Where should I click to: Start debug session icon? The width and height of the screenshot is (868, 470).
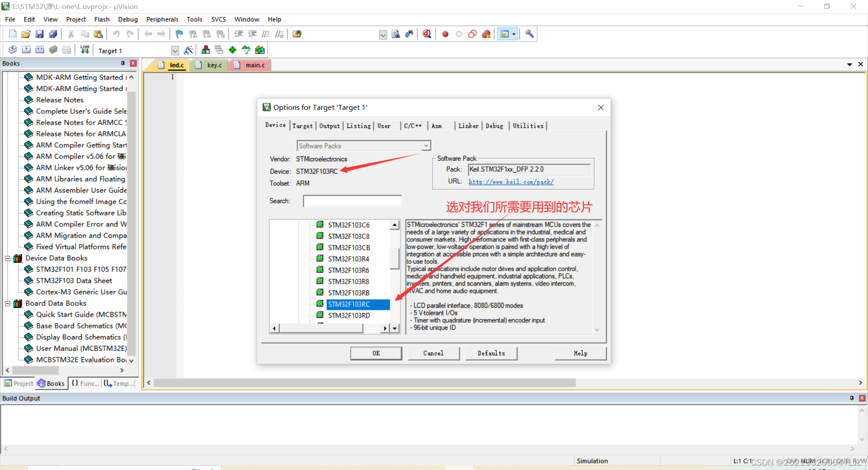coord(427,34)
